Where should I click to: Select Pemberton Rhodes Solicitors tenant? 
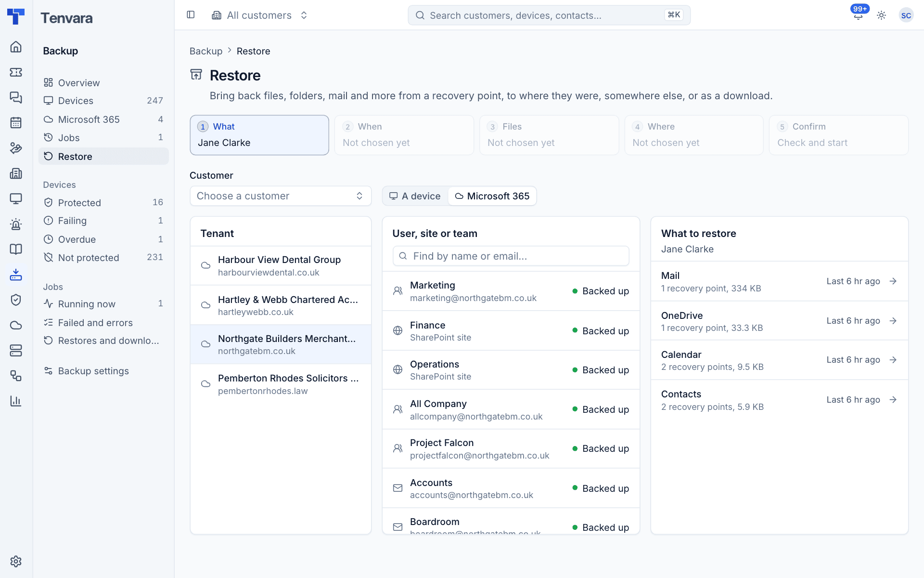coord(281,384)
